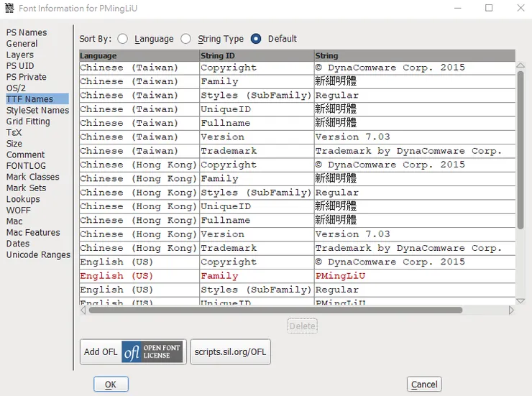Open the Grid Fitting section

pos(28,121)
